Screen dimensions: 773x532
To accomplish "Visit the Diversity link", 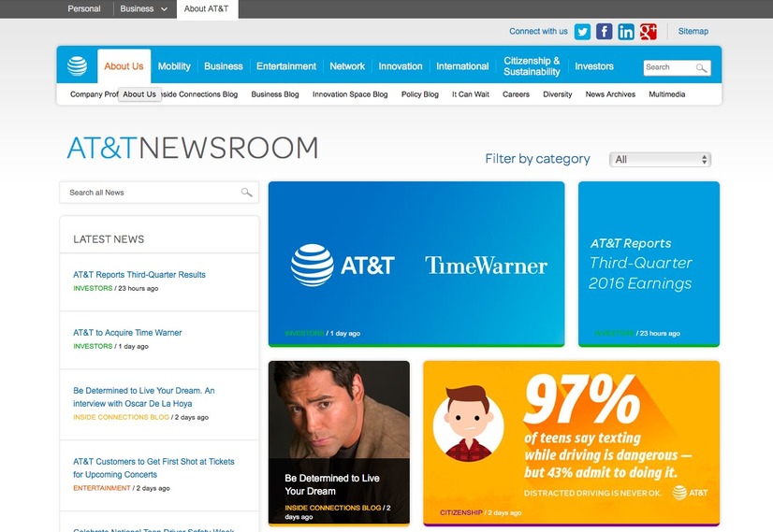I will tap(557, 94).
